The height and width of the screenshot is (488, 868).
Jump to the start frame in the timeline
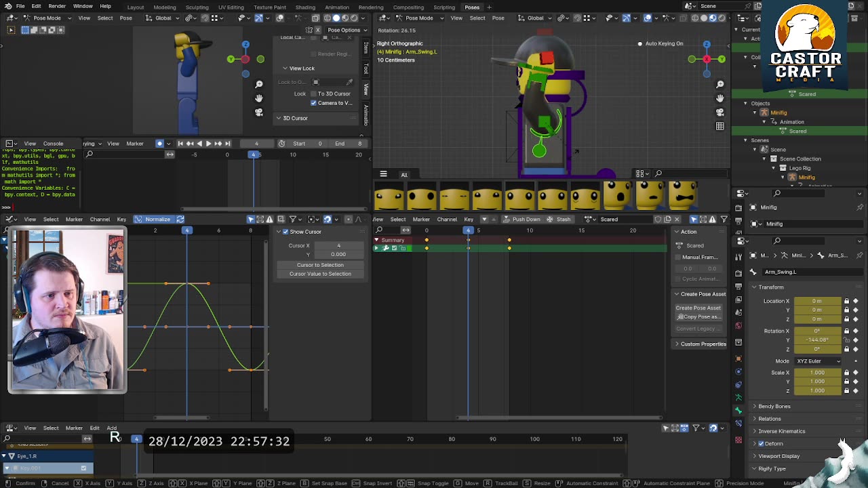coord(180,144)
